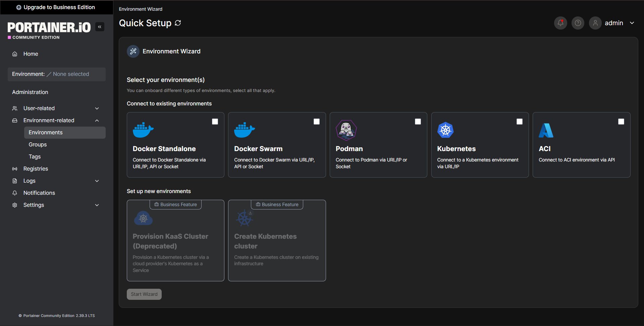
Task: Click the 'COMMUNITY EDITION' label
Action: coord(36,38)
